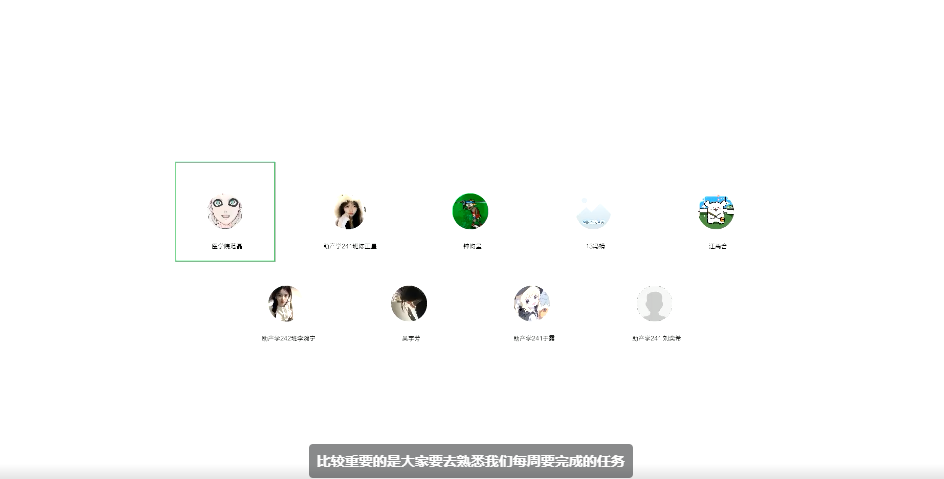Select the long-haired girl photo avatar
944x479 pixels.
point(349,212)
